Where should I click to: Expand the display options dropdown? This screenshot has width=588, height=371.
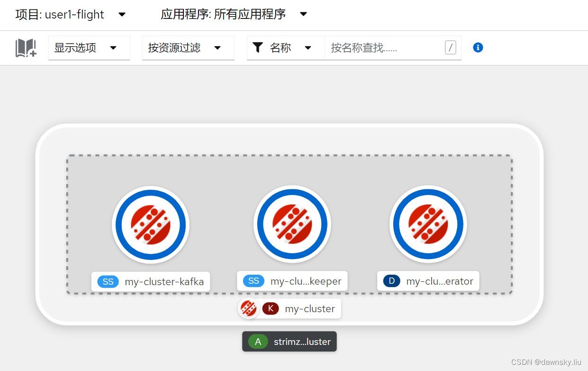(89, 48)
